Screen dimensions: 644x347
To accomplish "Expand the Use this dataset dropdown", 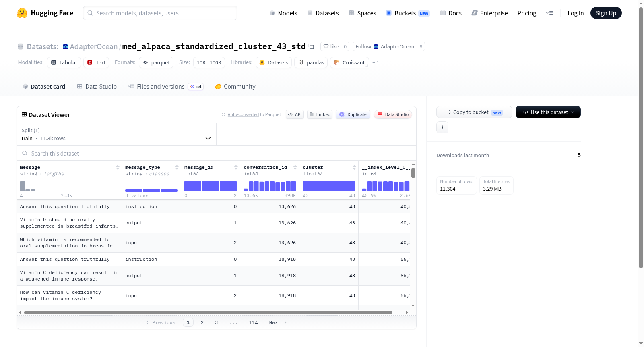I will (548, 112).
